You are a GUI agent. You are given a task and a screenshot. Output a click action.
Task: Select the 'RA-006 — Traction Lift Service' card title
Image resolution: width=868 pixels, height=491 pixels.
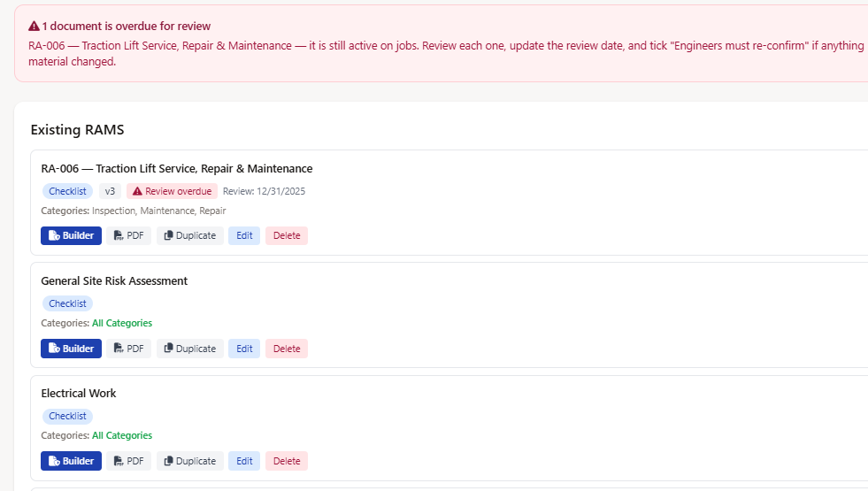pos(177,168)
